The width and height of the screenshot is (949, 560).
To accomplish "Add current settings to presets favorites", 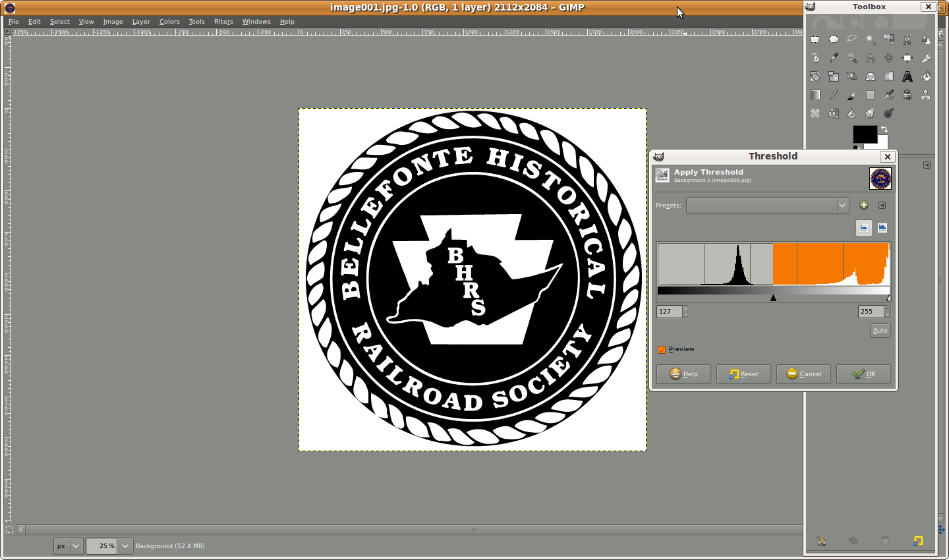I will pos(864,205).
